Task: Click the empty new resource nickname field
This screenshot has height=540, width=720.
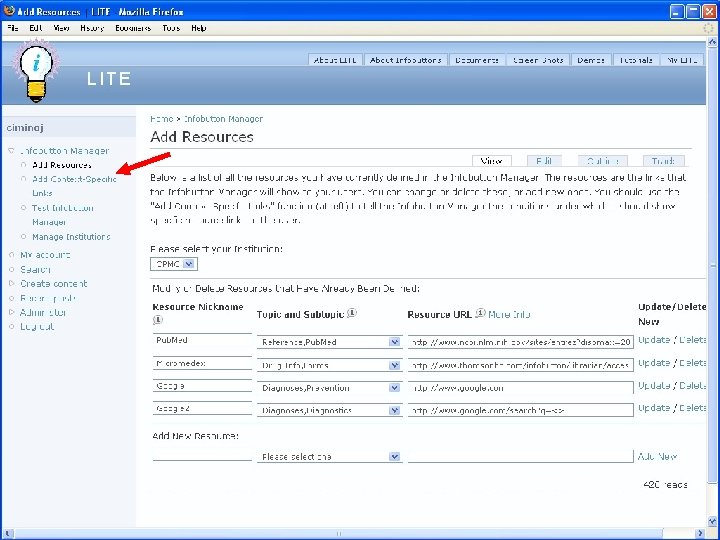Action: (202, 455)
